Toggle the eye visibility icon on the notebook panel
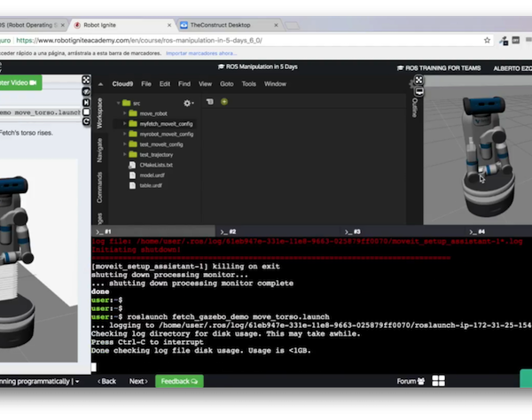This screenshot has width=532, height=420. [86, 91]
